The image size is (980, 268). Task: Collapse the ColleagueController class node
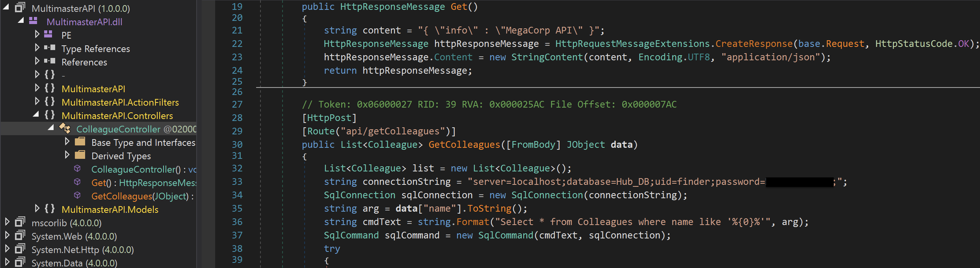point(51,128)
